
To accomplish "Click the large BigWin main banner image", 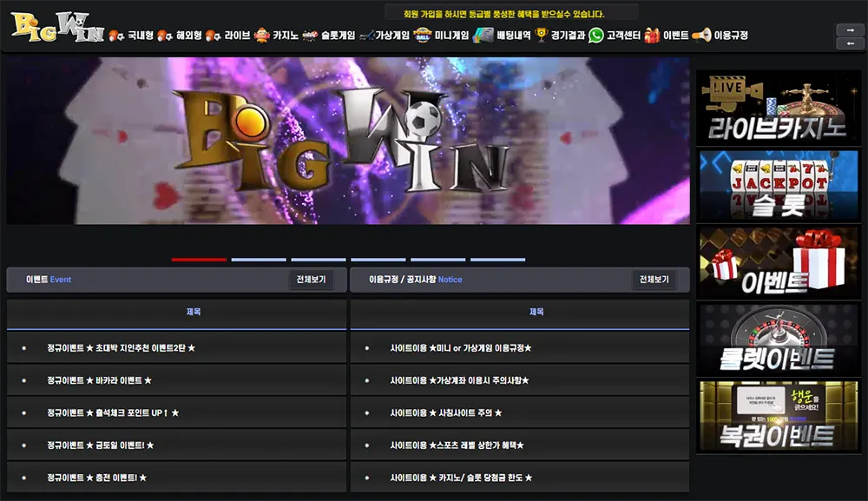I will [x=348, y=141].
